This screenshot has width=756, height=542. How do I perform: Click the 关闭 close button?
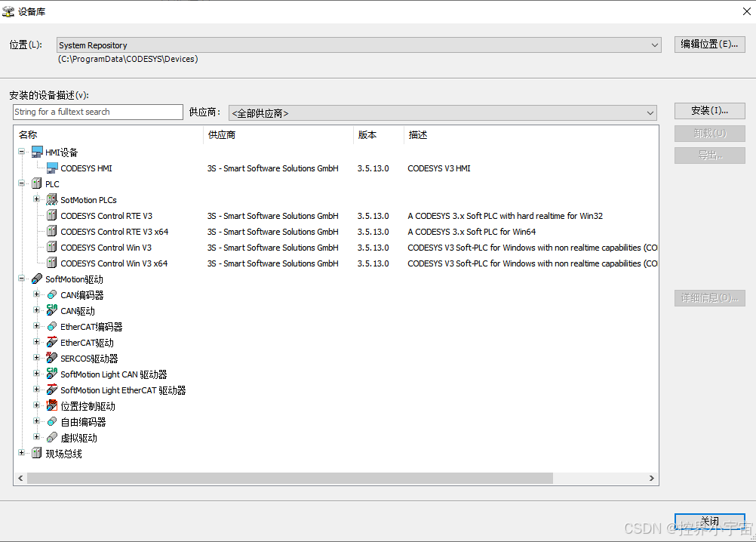coord(710,522)
